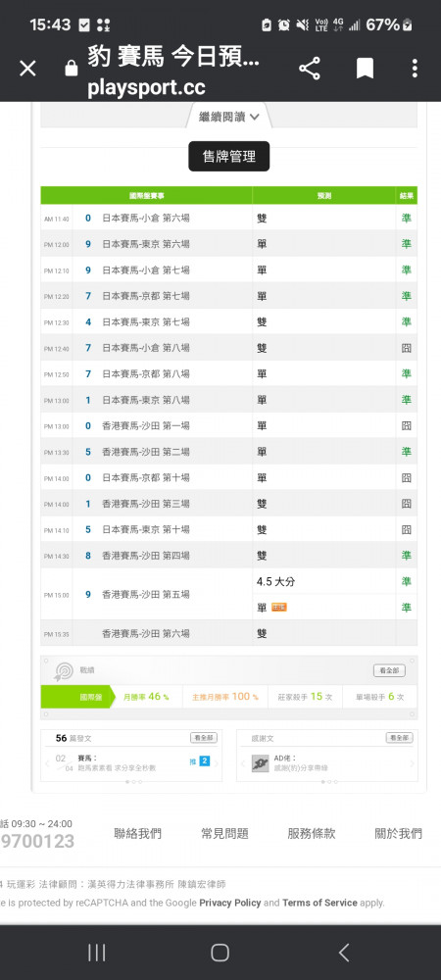Screen dimensions: 441x980
Task: Open 關於我們 in the footer
Action: 399,833
